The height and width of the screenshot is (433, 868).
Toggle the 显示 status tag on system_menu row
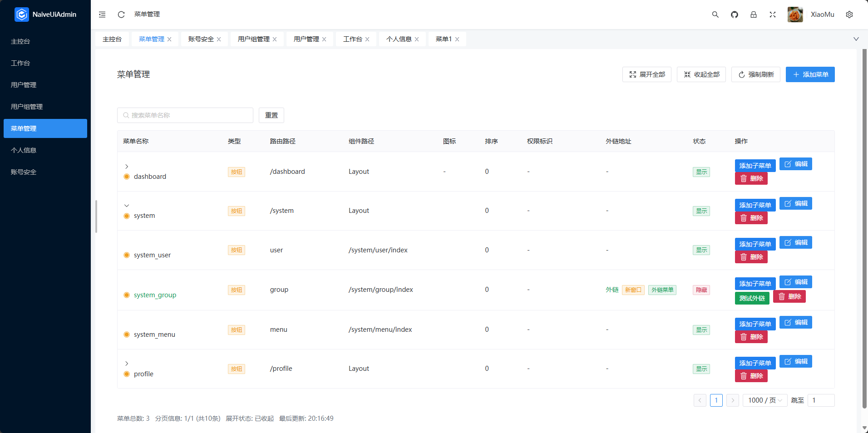click(x=701, y=330)
